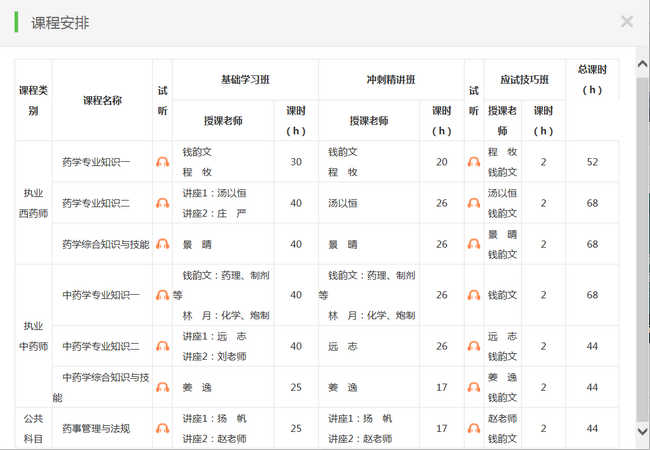The height and width of the screenshot is (450, 650).
Task: Play 应试技巧班 trial audio for 药学专业知识二
Action: click(x=474, y=203)
